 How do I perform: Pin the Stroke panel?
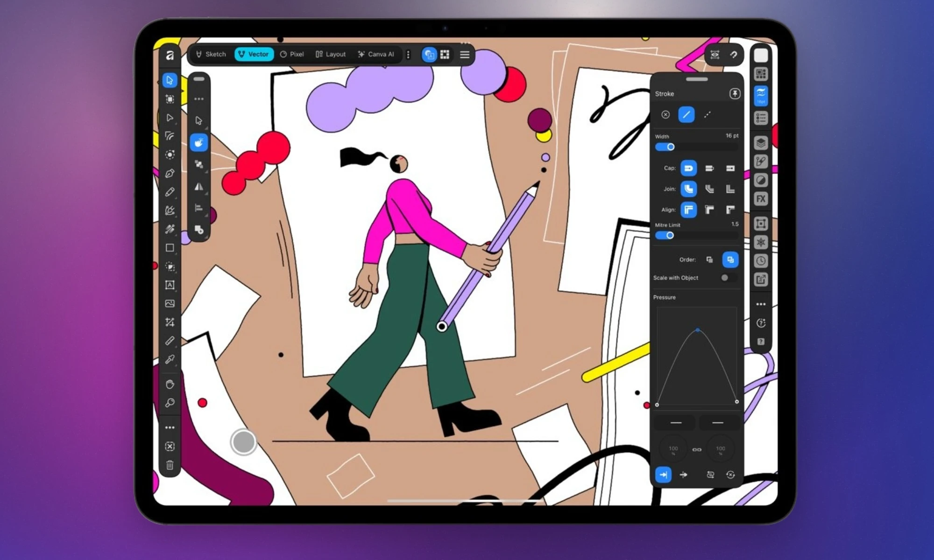(735, 94)
